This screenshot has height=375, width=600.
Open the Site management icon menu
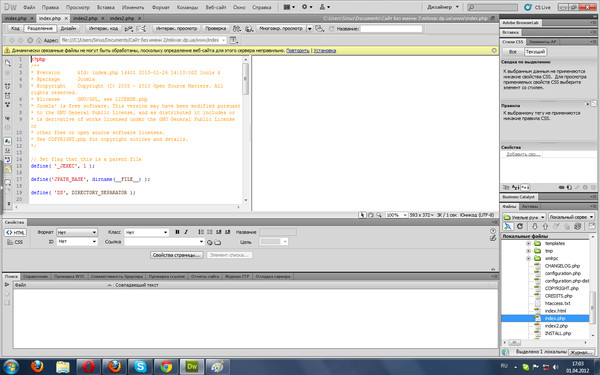324,7
